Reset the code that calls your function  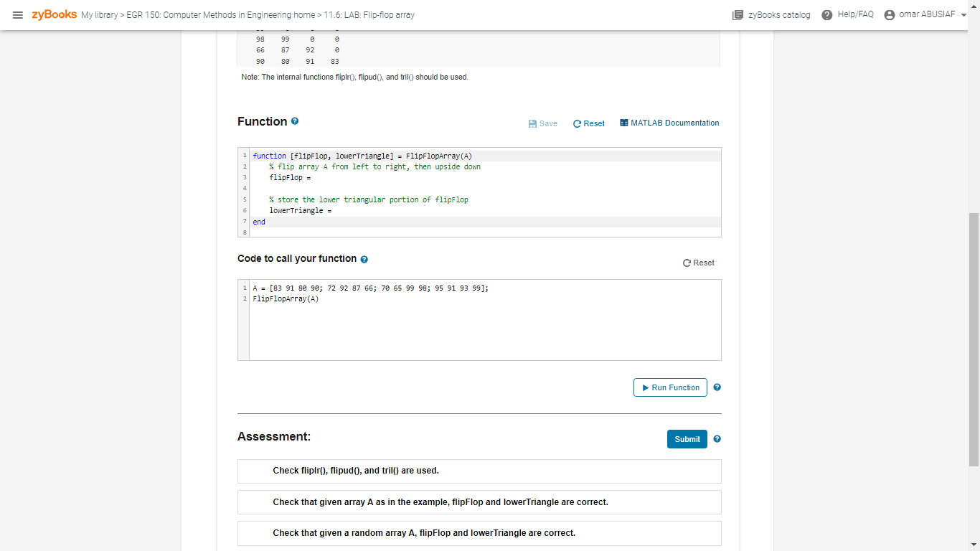tap(698, 263)
